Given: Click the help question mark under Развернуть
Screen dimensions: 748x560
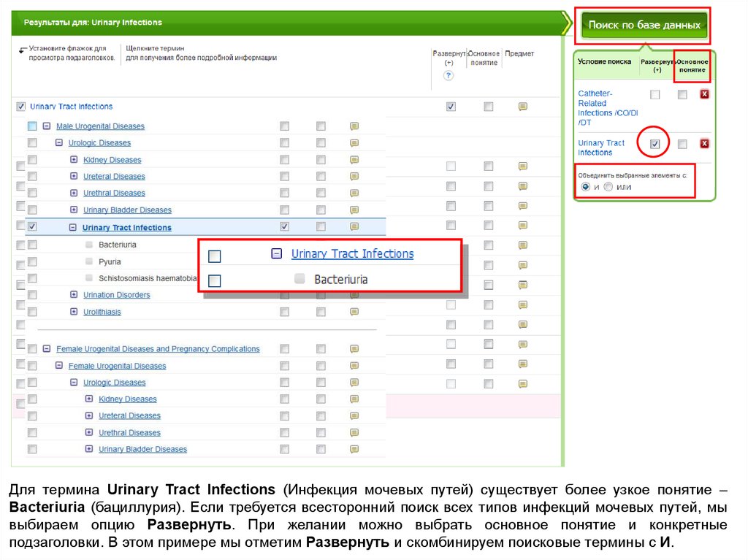Looking at the screenshot, I should point(449,75).
